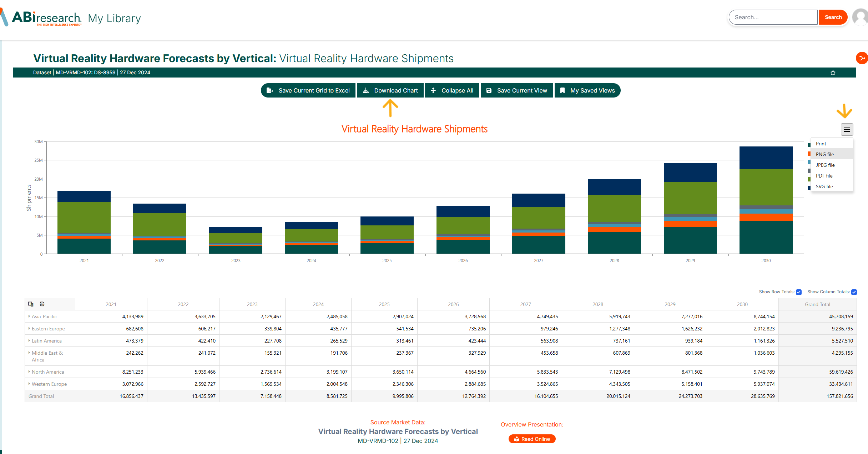Click the favorite star icon in dataset bar

point(833,73)
